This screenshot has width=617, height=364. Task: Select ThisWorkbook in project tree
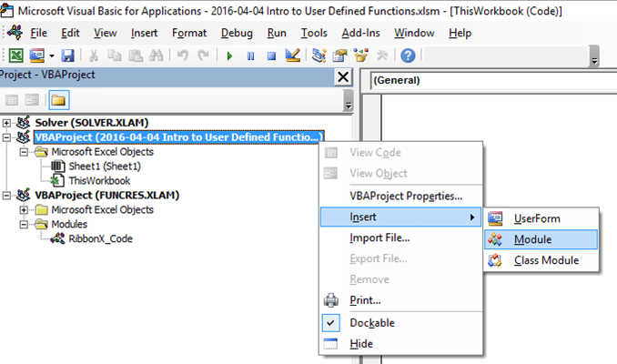[99, 180]
